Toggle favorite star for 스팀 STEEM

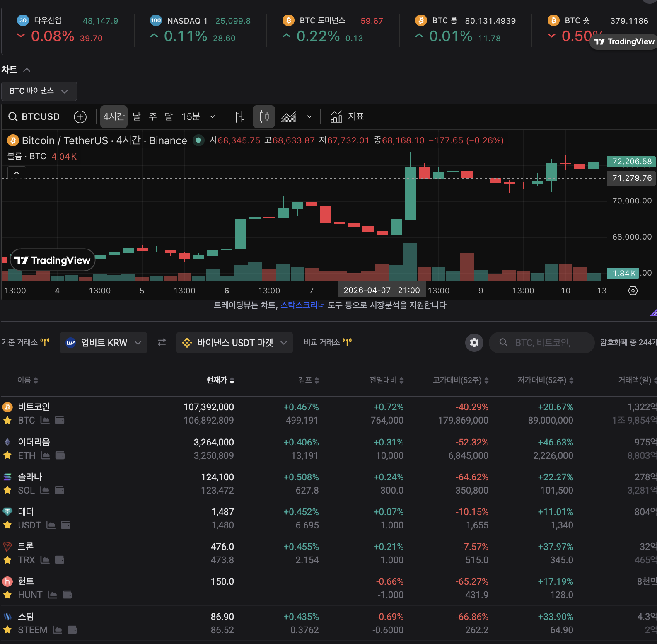7,630
